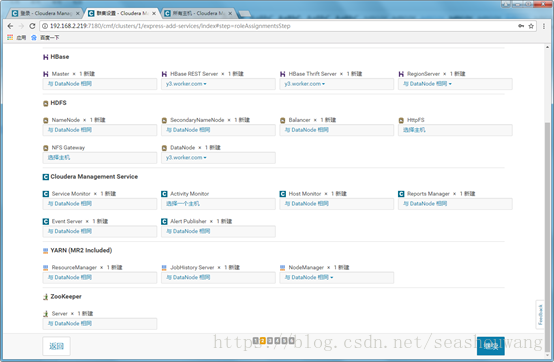Click the browser forward arrow
This screenshot has height=362, width=554.
[x=21, y=26]
